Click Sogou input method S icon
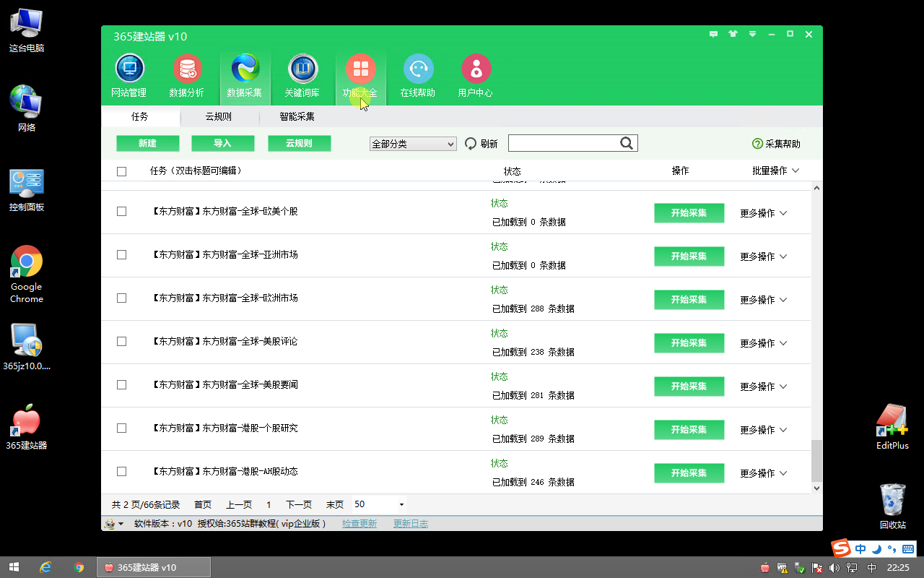 [841, 548]
